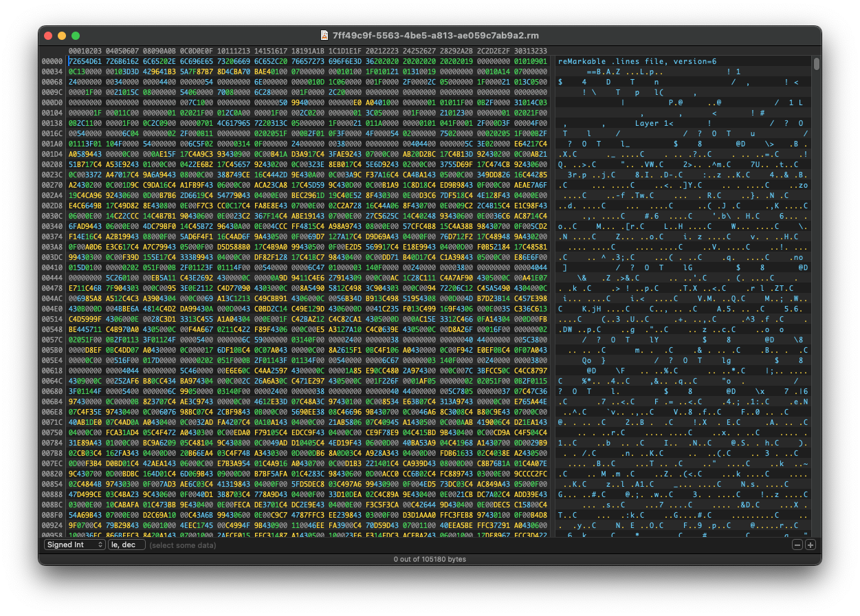Image resolution: width=860 pixels, height=616 pixels.
Task: Open the "le, dec" byte order dropdown
Action: point(127,545)
